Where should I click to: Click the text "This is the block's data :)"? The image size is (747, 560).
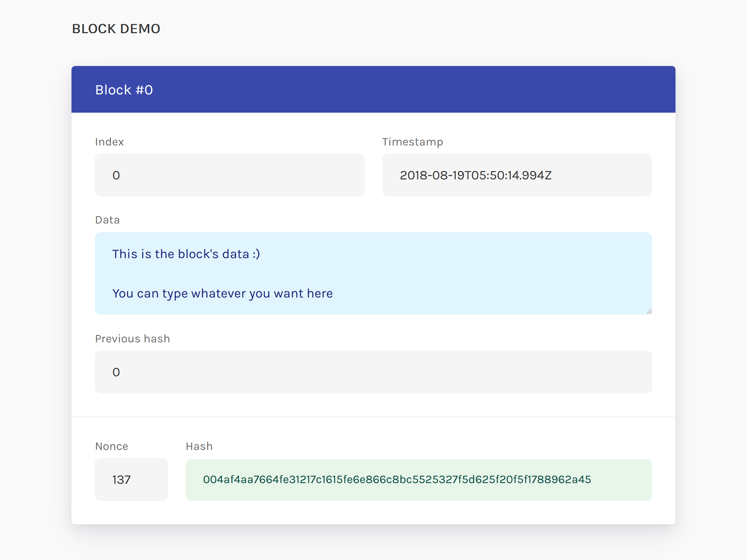click(x=186, y=254)
